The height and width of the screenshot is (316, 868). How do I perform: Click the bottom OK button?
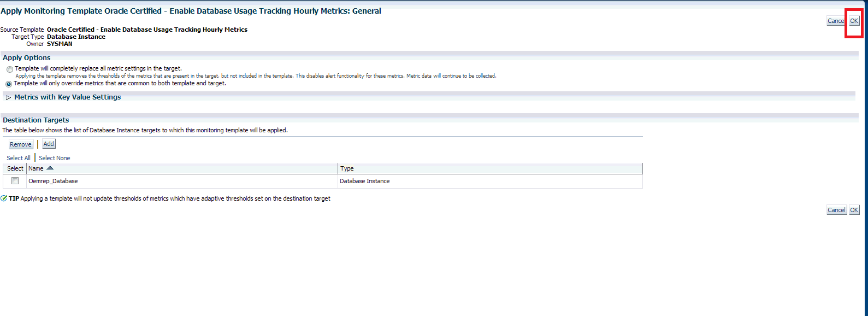pos(854,210)
